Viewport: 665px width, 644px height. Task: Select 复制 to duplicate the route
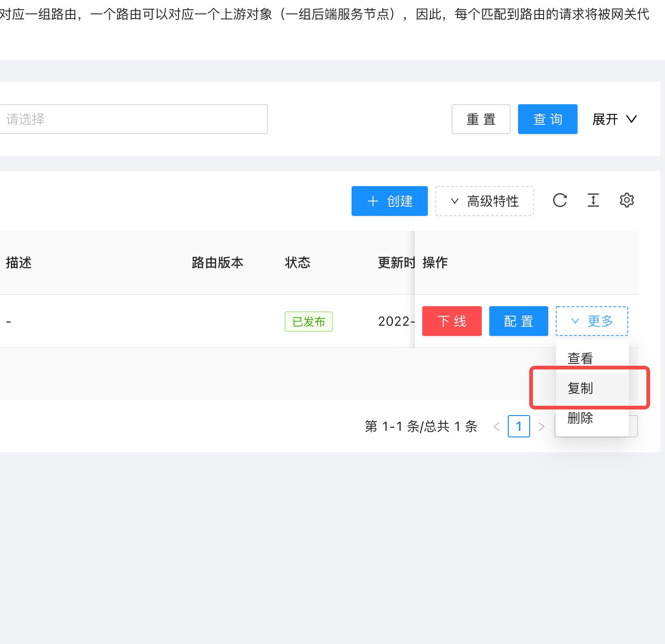[x=580, y=388]
